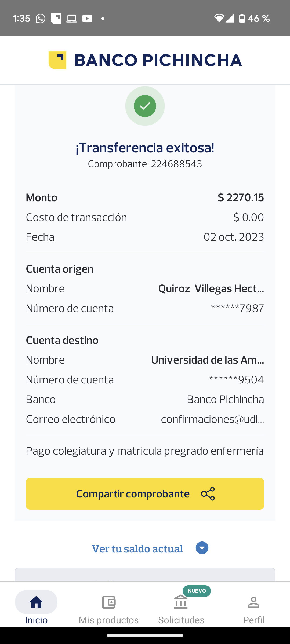This screenshot has width=290, height=644.
Task: Tap the WhatsApp notification icon in status bar
Action: tap(41, 19)
